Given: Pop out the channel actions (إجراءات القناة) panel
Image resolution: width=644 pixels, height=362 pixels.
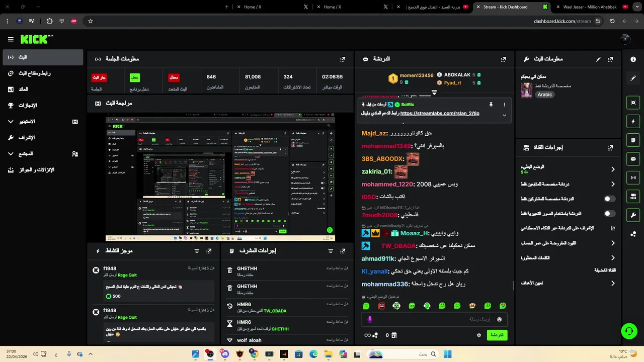Looking at the screenshot, I should coord(610,148).
